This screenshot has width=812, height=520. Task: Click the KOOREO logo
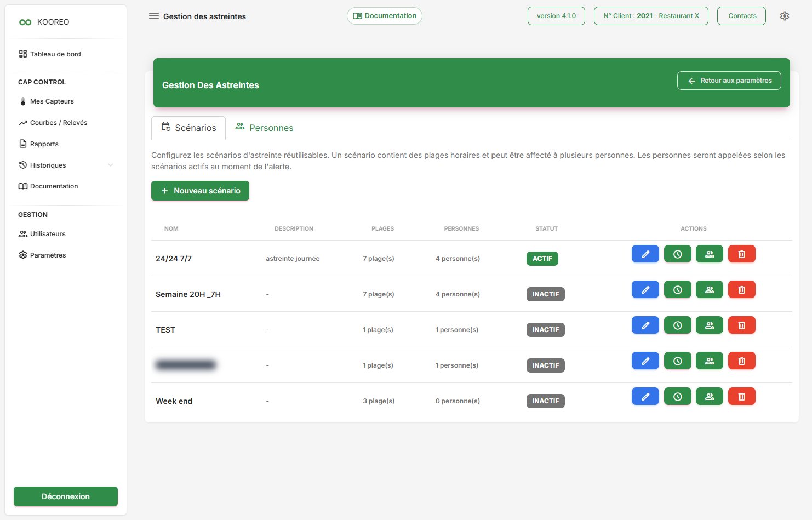coord(44,22)
